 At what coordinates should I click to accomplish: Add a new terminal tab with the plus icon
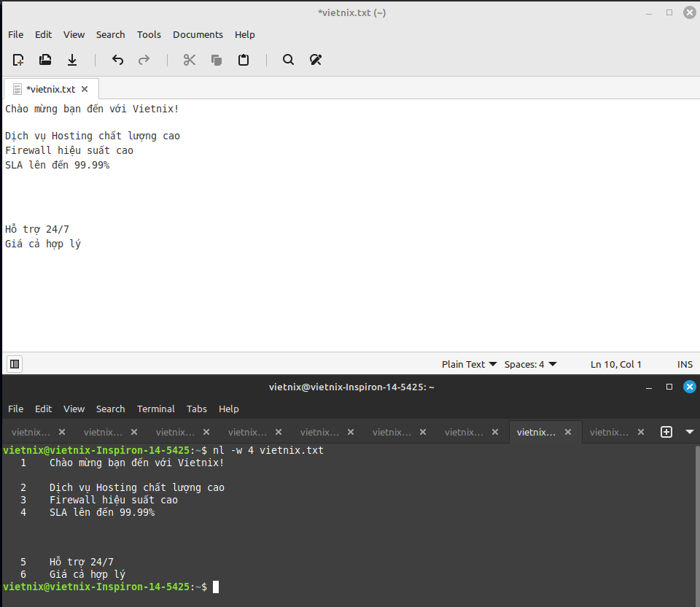tap(666, 432)
